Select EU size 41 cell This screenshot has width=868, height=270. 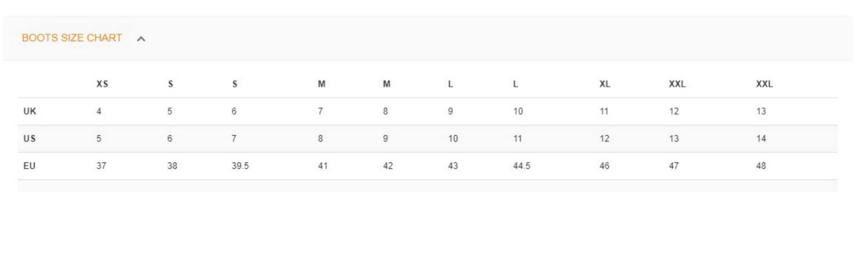323,166
